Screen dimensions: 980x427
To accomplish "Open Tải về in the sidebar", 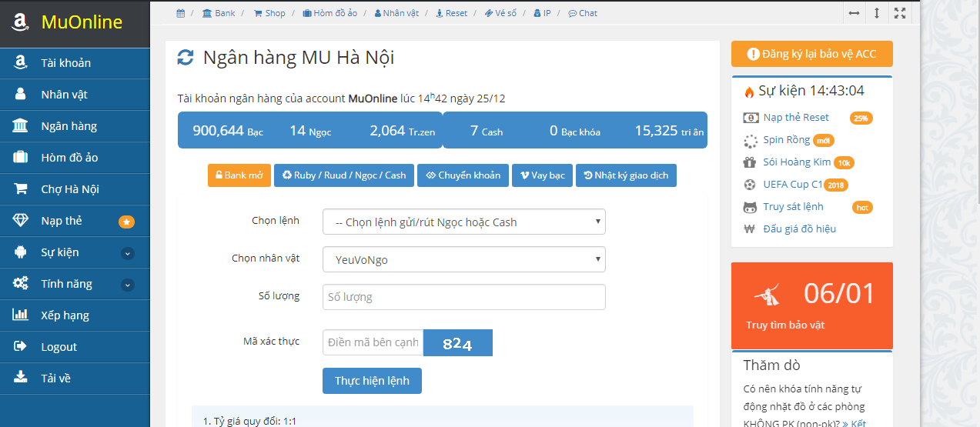I will 75,379.
